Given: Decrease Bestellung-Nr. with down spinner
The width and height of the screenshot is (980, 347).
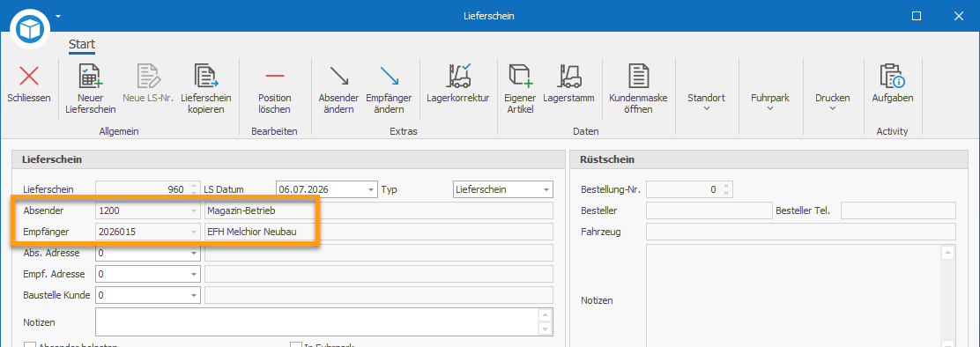Looking at the screenshot, I should [x=726, y=193].
